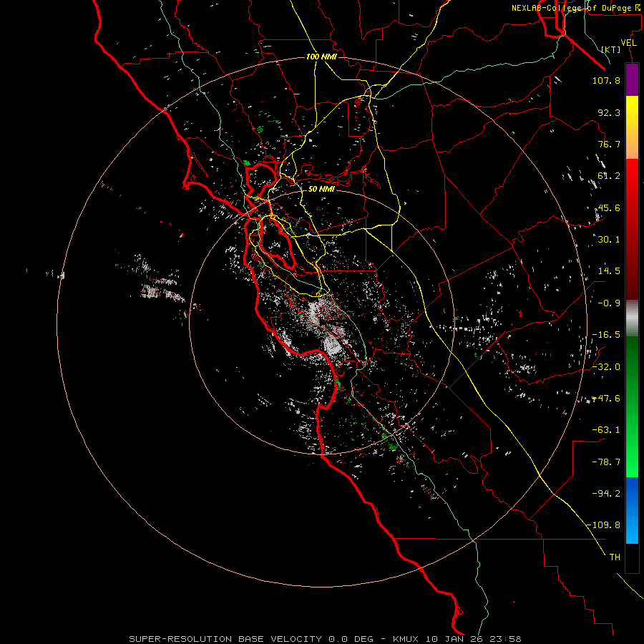Viewport: 644px width, 644px height.
Task: Click the 45.6 velocity scale value
Action: point(609,208)
